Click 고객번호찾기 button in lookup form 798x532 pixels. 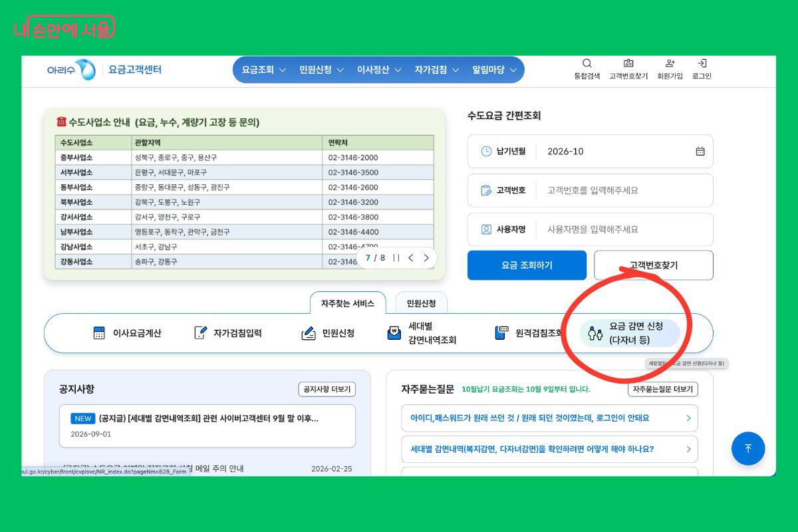click(654, 265)
